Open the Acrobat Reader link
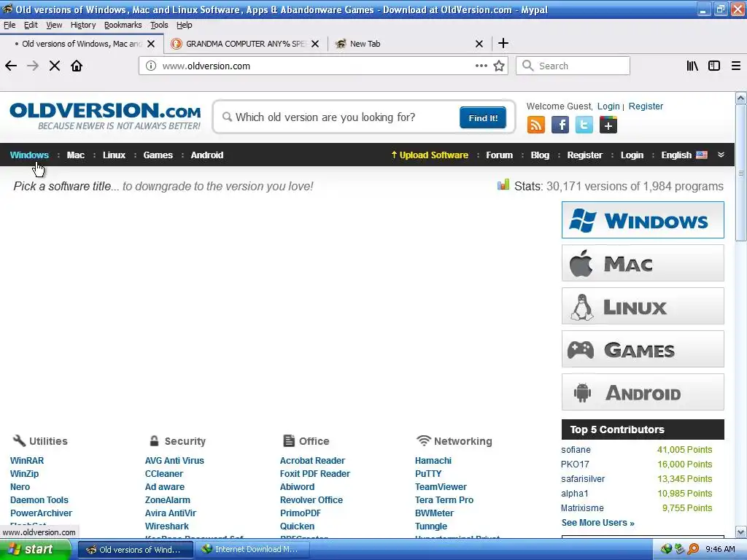The width and height of the screenshot is (747, 560). (x=312, y=461)
